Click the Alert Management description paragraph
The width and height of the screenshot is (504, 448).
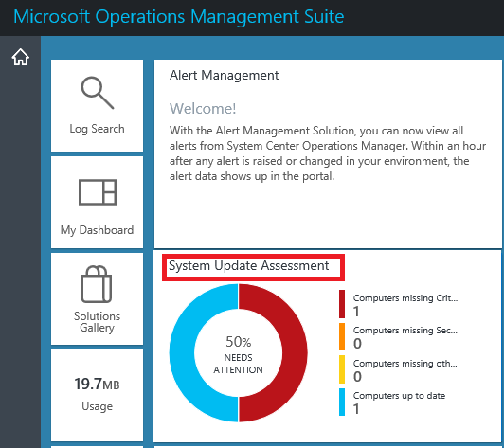[x=328, y=153]
